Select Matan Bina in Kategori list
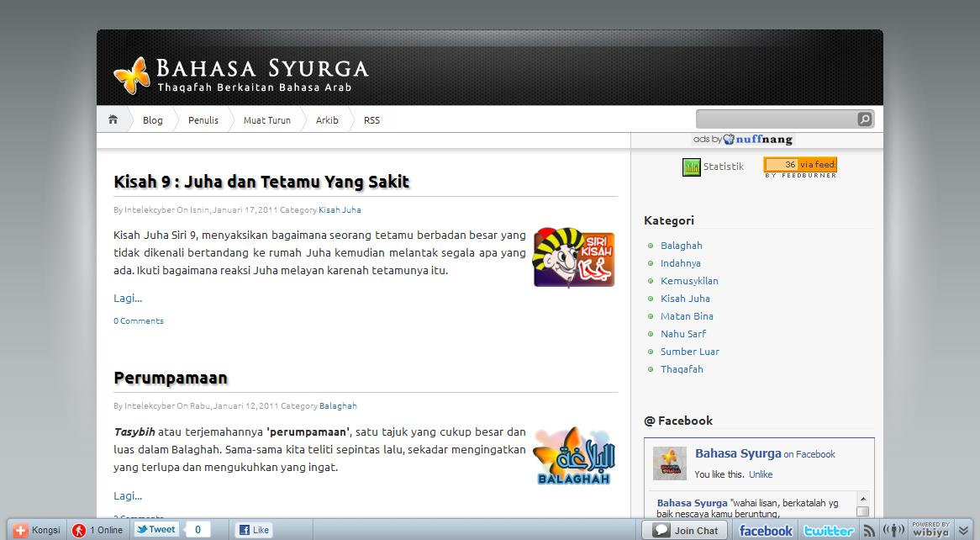This screenshot has width=980, height=540. tap(687, 316)
